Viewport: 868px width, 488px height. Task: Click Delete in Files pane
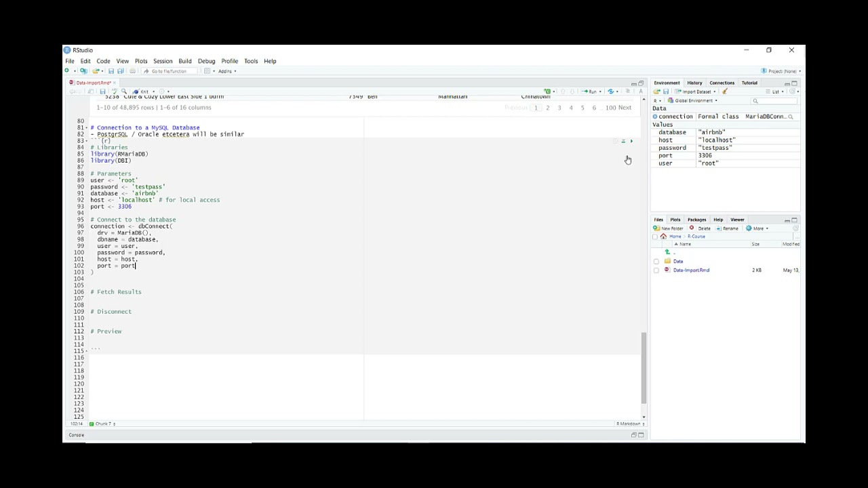pyautogui.click(x=701, y=228)
